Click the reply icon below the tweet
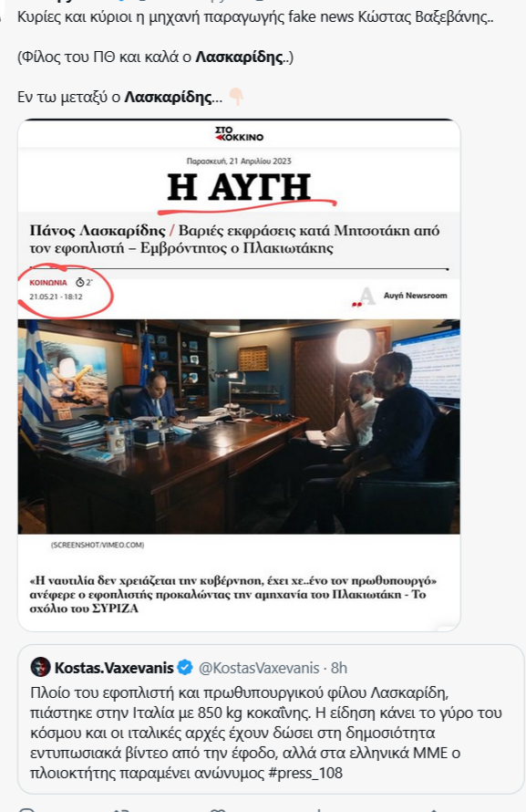 (26, 809)
